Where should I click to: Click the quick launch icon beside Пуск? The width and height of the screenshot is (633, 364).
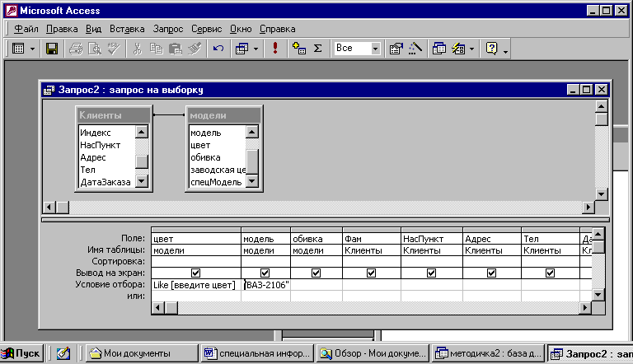point(63,353)
